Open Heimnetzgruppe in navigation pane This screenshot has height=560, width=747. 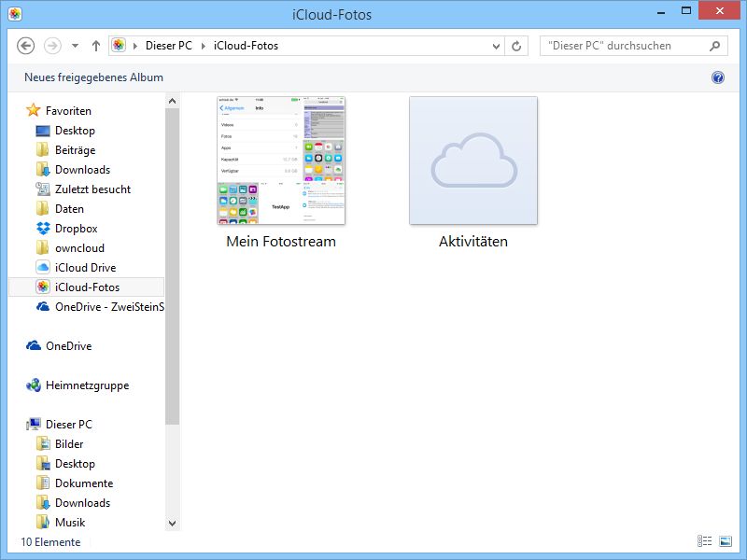point(87,385)
